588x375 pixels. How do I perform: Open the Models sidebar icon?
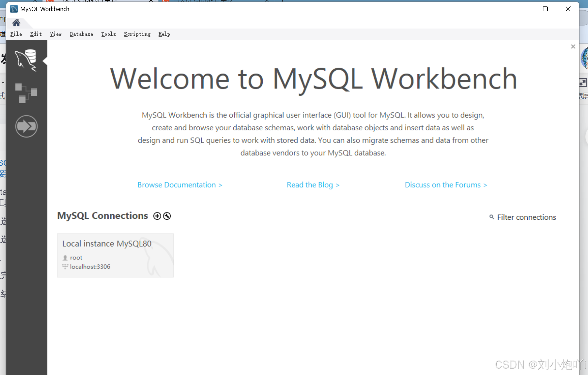(x=26, y=93)
